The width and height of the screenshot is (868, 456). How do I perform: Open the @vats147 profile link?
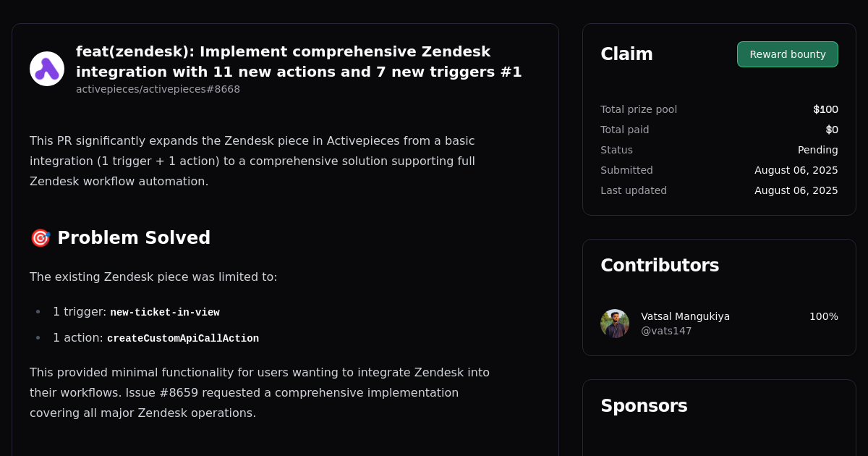tap(666, 331)
